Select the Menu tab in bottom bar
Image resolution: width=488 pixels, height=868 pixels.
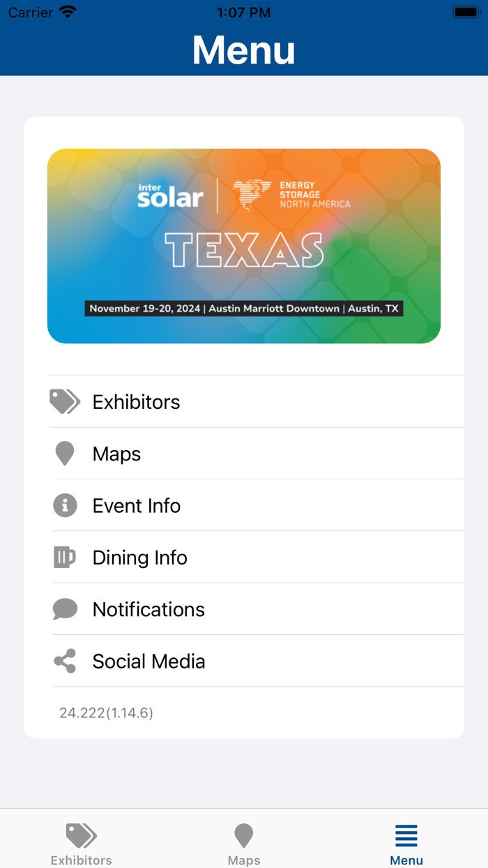406,841
